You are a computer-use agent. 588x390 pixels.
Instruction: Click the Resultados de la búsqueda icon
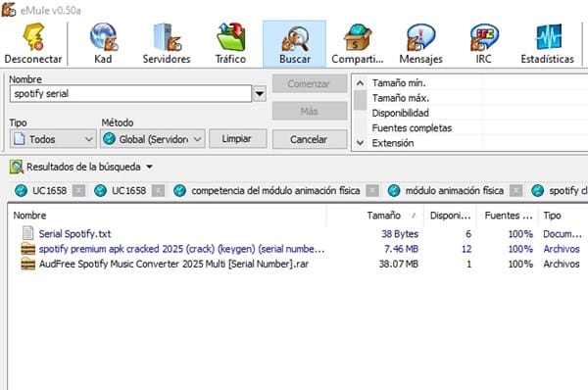pos(16,167)
